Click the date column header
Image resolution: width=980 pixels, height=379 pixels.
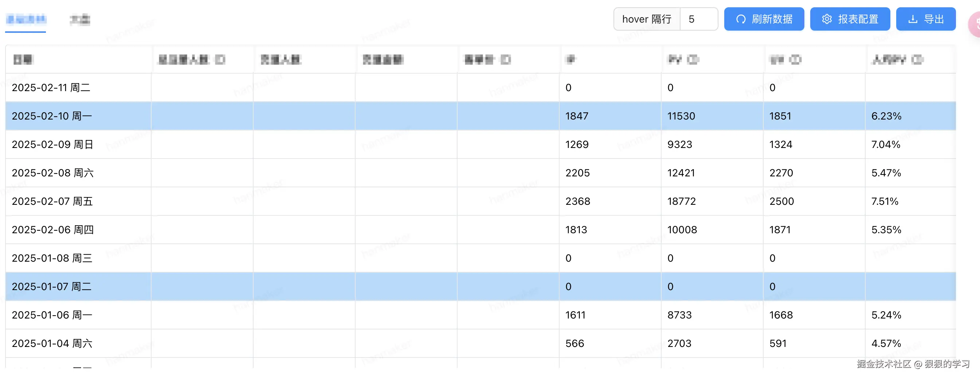coord(78,59)
